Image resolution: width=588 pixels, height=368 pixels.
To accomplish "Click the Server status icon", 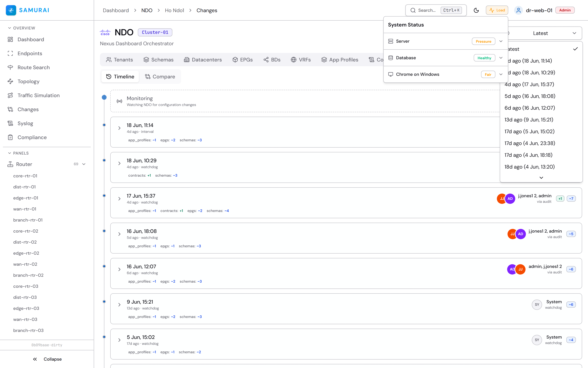I will pos(390,41).
